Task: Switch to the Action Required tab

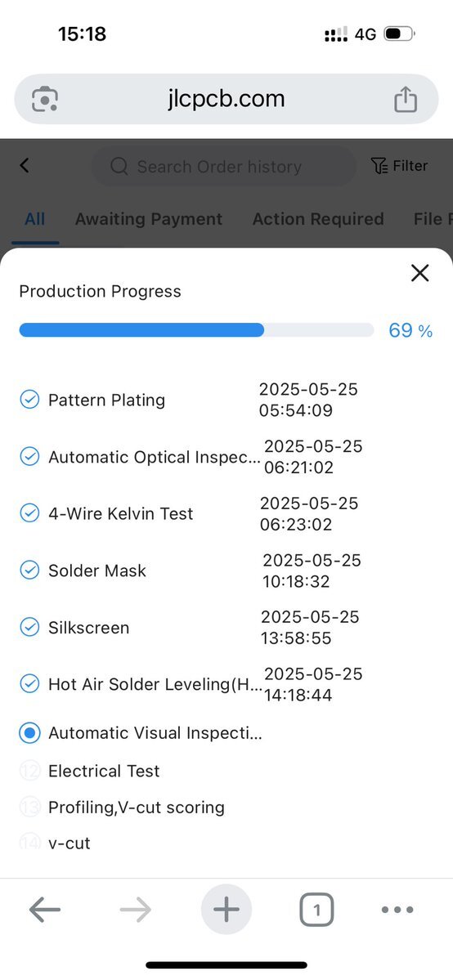Action: click(318, 219)
